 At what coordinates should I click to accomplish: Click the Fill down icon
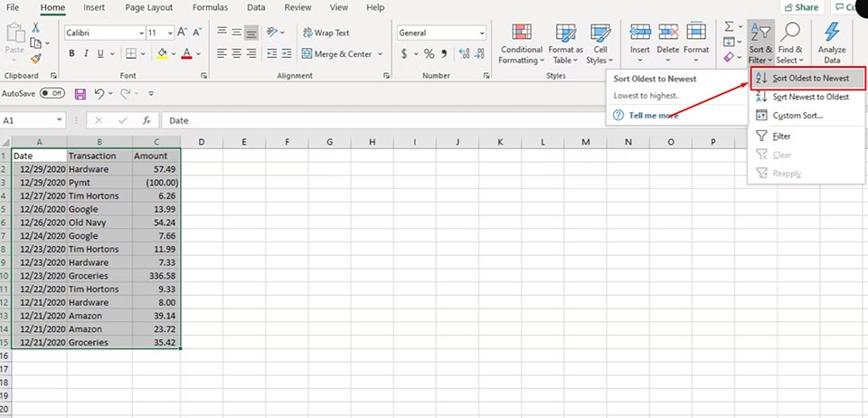point(729,42)
